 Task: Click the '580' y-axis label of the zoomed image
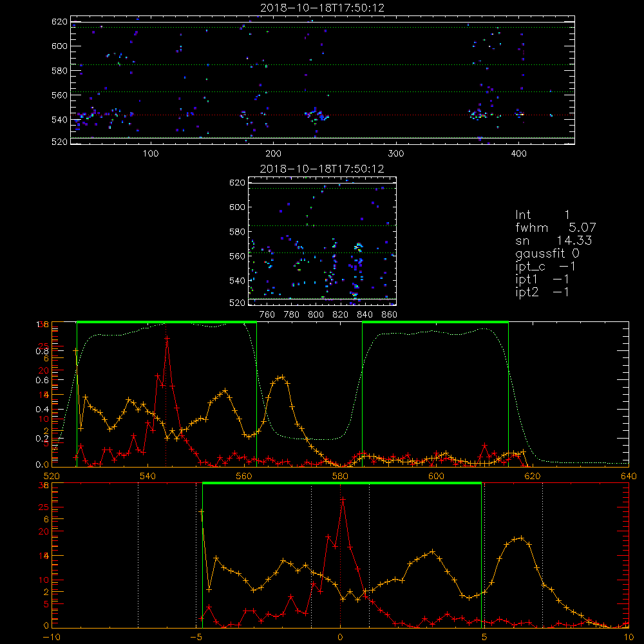point(237,232)
